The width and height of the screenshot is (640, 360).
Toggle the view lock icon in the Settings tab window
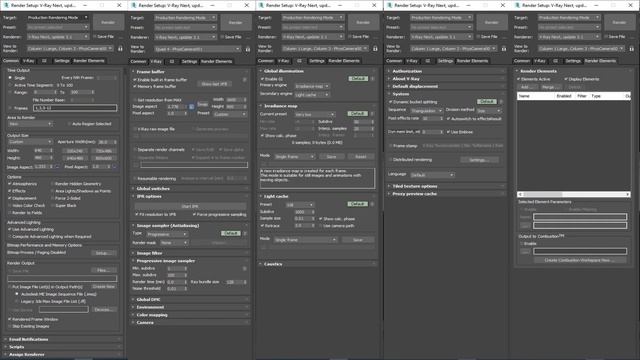504,49
